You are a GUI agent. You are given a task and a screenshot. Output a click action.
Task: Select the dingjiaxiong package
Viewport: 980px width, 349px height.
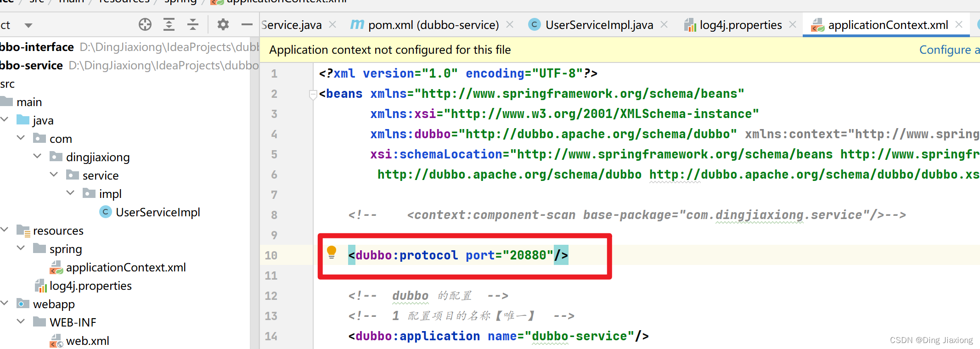(x=98, y=157)
